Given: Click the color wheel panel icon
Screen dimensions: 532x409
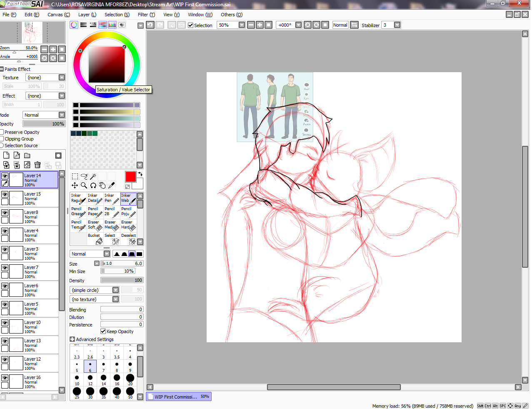Looking at the screenshot, I should (x=74, y=25).
